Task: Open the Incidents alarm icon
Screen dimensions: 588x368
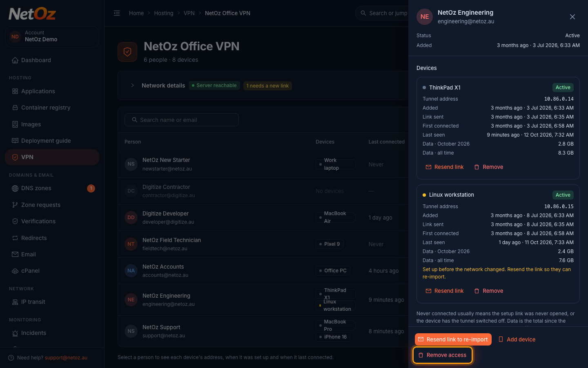Action: tap(15, 333)
